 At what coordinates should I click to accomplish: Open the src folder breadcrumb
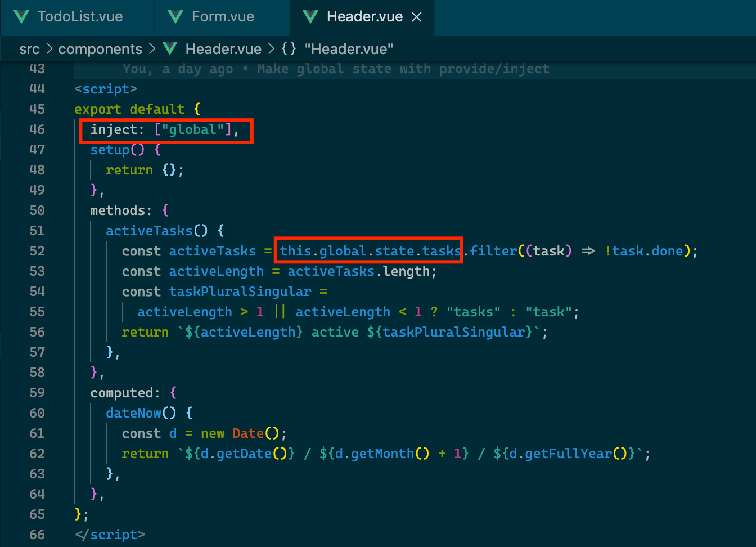click(x=29, y=50)
